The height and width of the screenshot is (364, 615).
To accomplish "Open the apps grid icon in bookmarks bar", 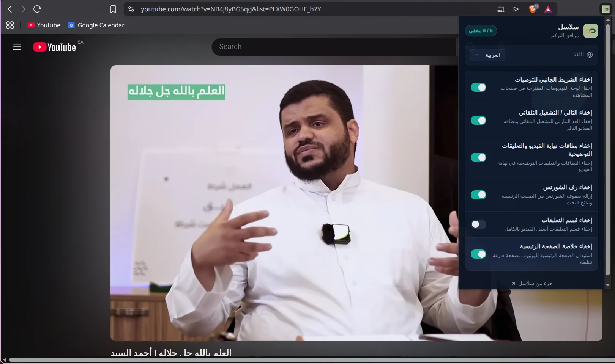I will click(x=10, y=25).
